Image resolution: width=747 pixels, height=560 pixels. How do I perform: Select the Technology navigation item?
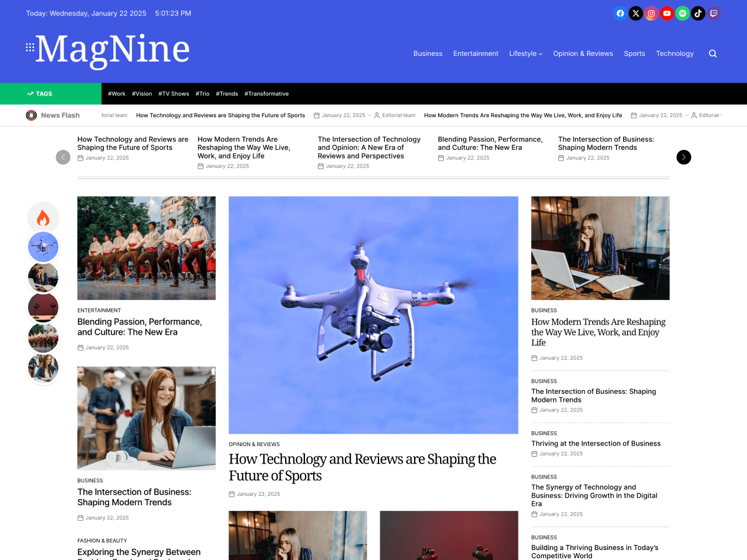click(x=675, y=54)
